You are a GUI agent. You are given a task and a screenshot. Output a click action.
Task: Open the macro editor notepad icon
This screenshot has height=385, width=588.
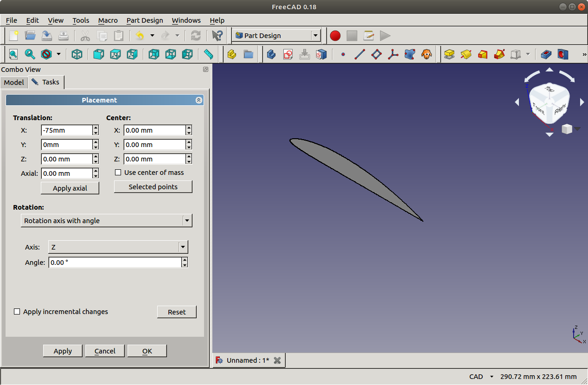pyautogui.click(x=369, y=36)
